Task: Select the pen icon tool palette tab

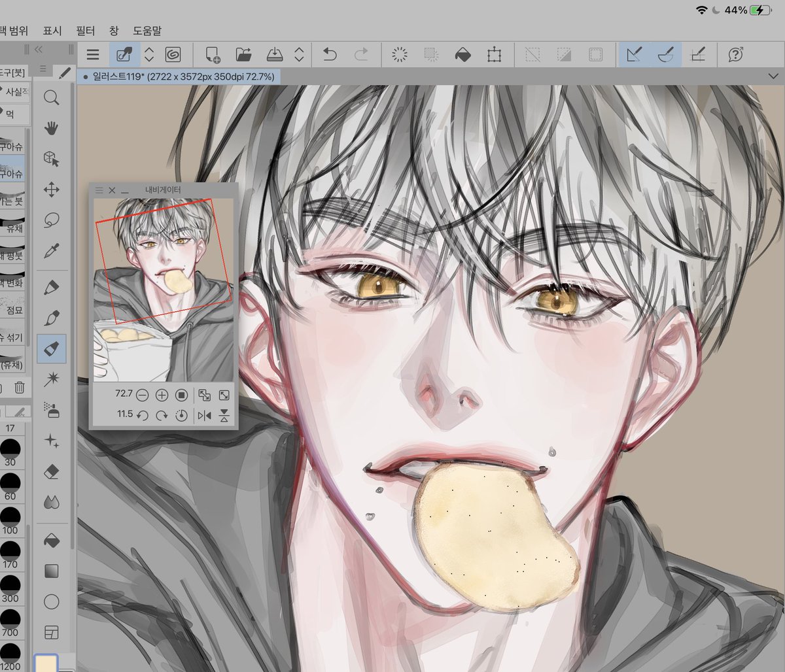Action: coord(64,72)
